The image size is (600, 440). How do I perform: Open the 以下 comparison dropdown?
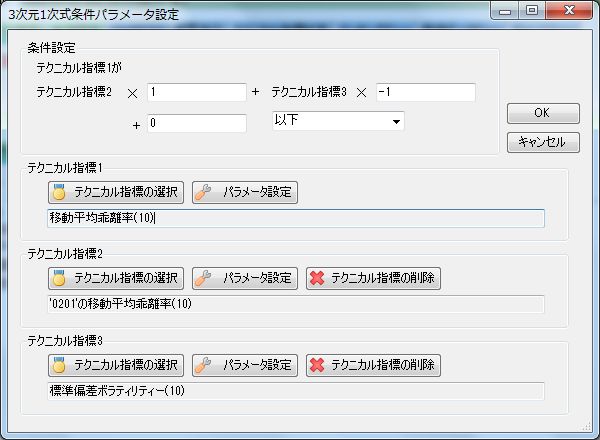338,121
